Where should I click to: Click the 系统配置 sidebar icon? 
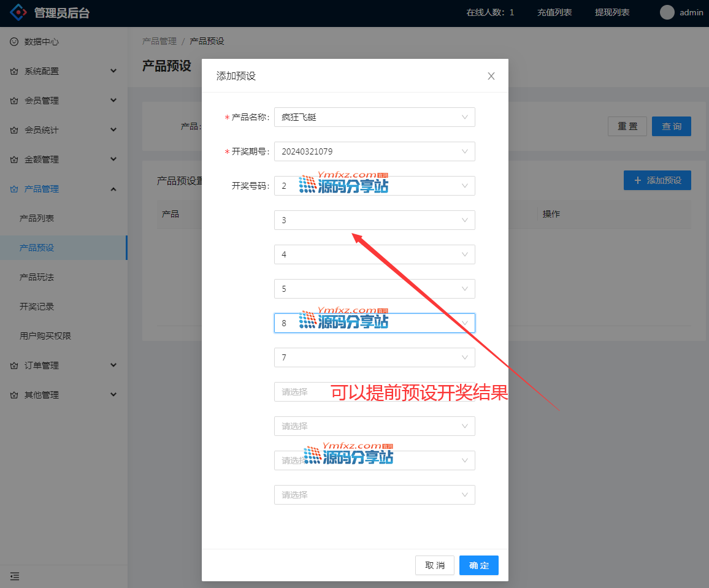pyautogui.click(x=14, y=71)
